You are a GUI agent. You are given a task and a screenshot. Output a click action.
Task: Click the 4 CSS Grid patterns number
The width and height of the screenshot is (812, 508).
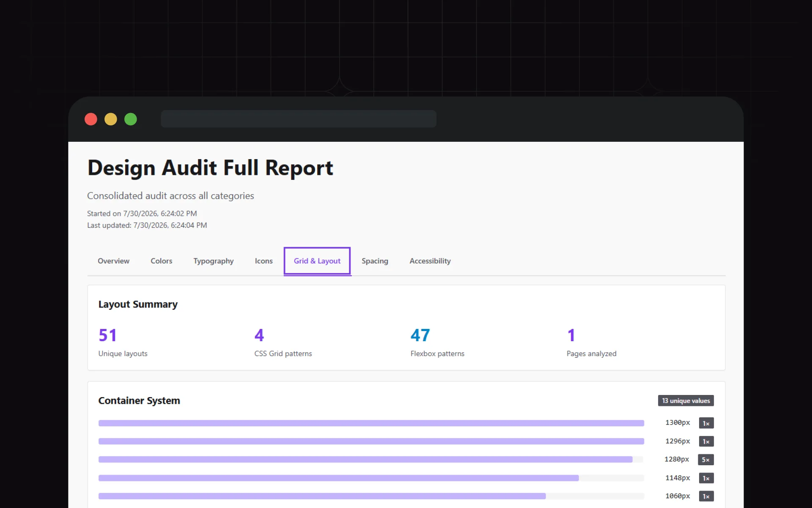[x=259, y=335]
